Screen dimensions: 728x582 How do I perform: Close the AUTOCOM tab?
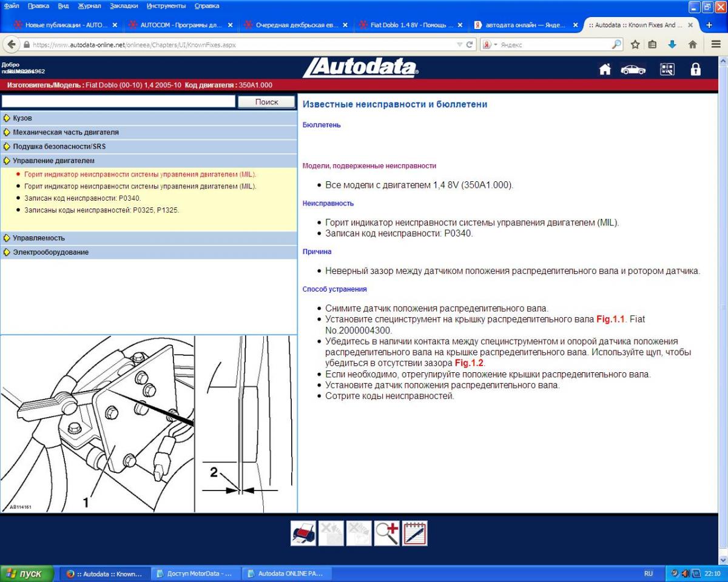point(230,25)
